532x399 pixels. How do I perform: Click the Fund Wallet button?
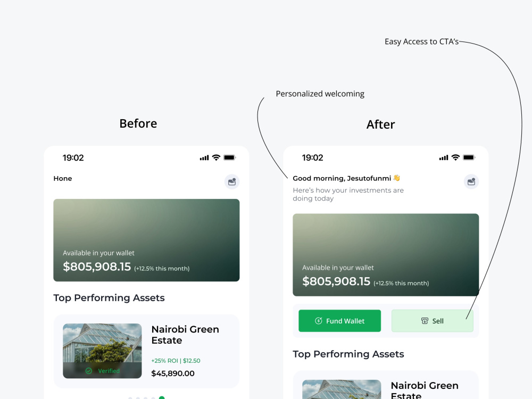coord(339,321)
